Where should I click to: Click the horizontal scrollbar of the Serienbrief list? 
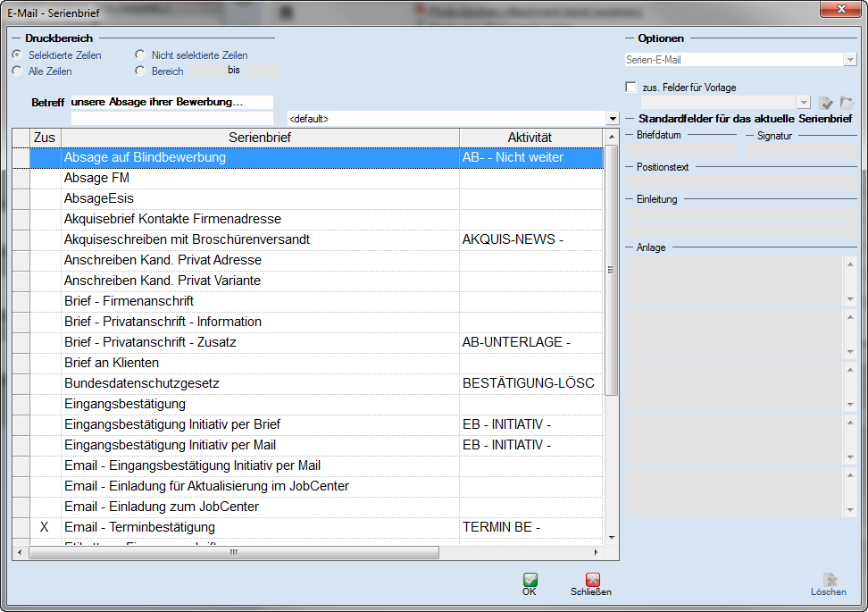point(233,552)
